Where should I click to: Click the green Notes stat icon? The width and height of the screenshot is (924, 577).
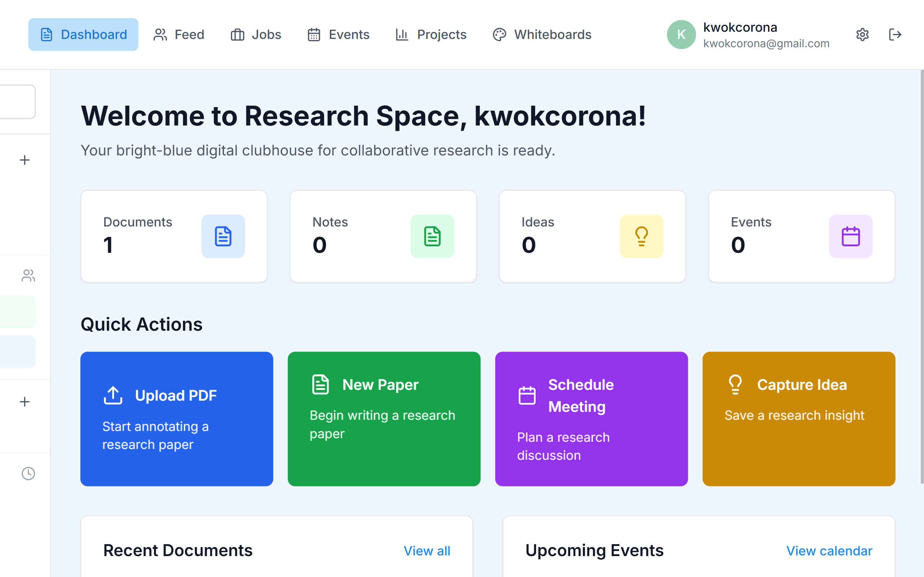point(432,236)
